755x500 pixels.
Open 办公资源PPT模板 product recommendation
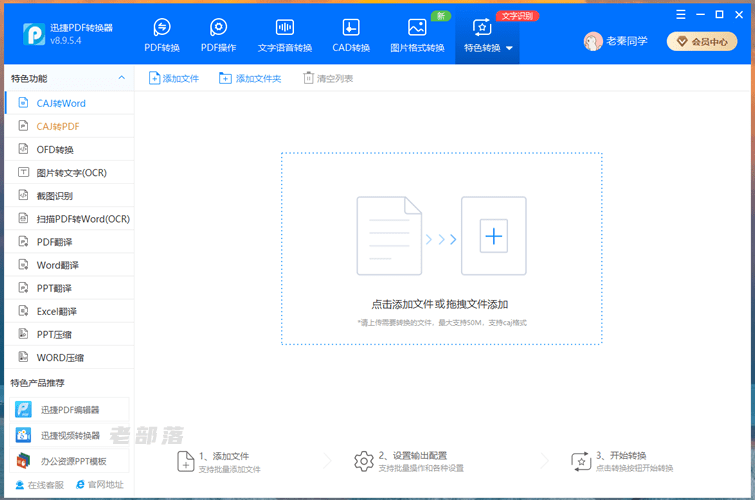pos(69,461)
